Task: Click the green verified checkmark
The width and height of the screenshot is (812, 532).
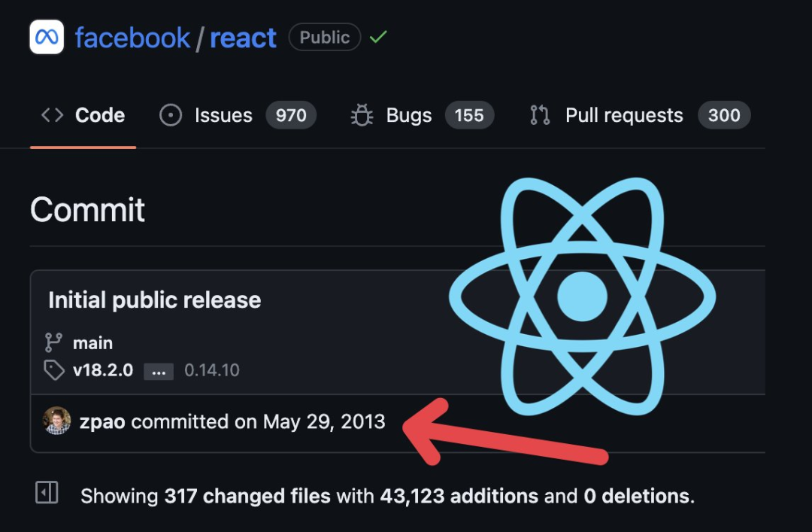Action: [x=378, y=36]
